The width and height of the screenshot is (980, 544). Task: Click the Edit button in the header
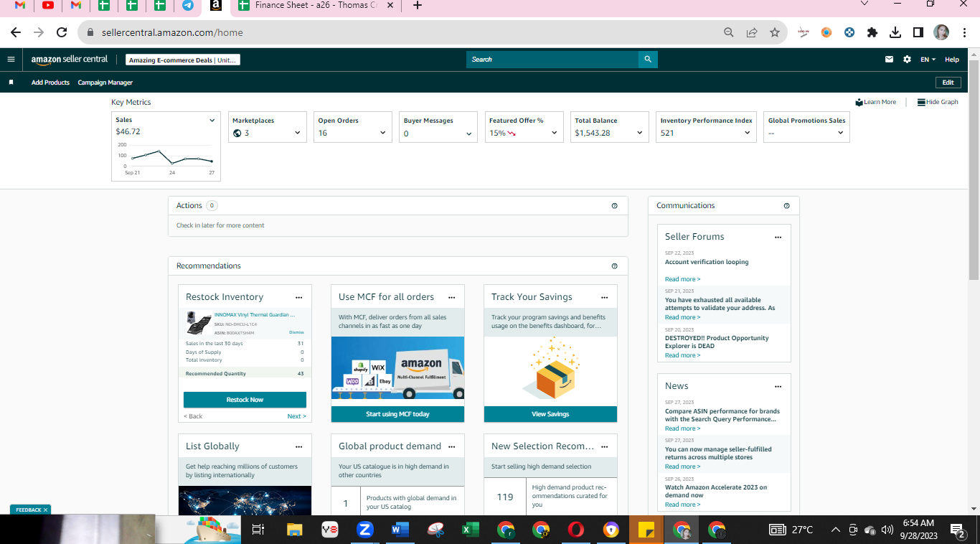point(948,83)
